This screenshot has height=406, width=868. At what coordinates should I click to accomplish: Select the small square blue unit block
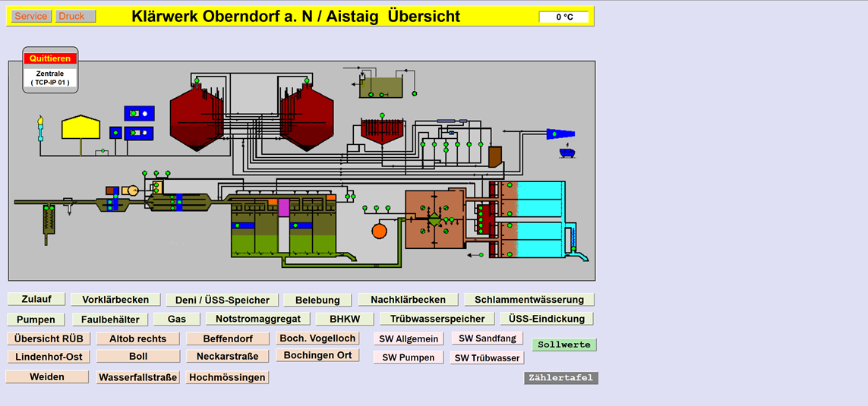coord(115,133)
